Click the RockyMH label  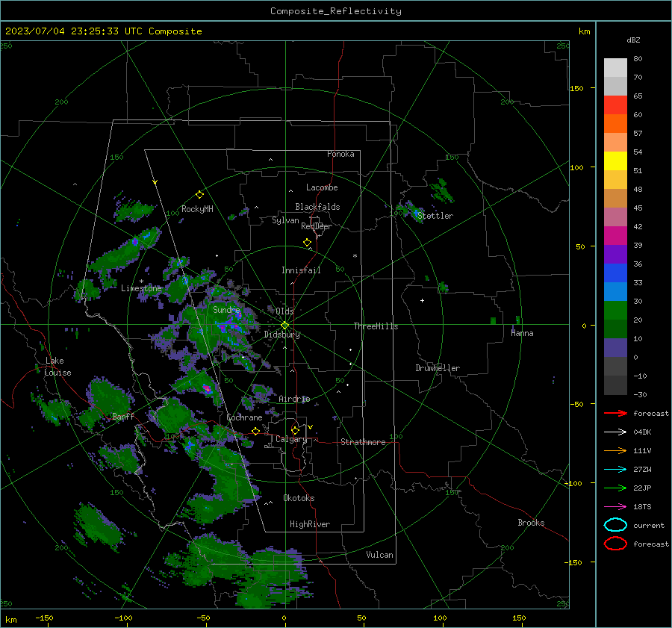197,209
